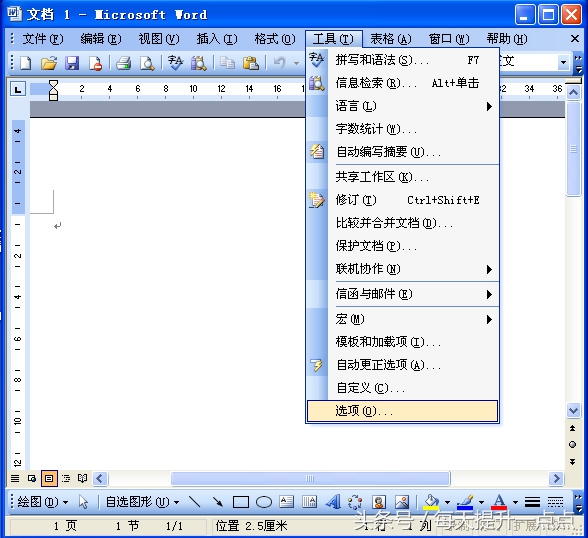This screenshot has height=538, width=588.
Task: Choose dash style icon
Action: pos(555,502)
